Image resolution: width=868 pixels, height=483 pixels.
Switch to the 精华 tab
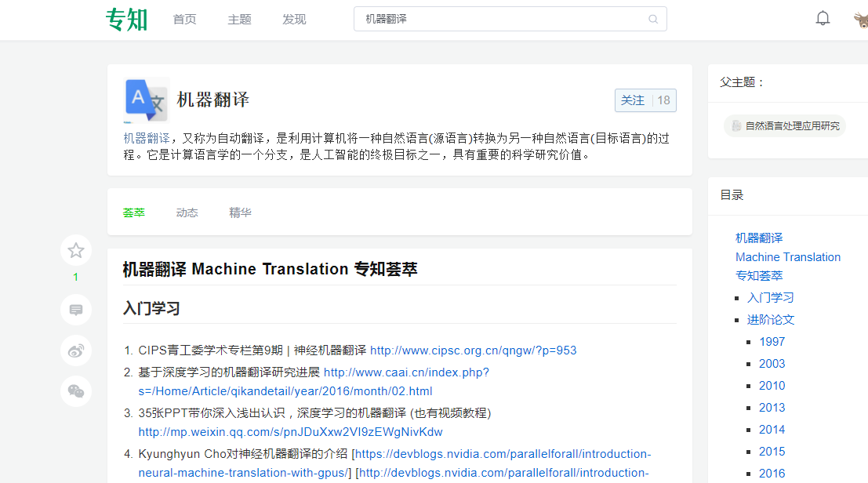[x=240, y=212]
